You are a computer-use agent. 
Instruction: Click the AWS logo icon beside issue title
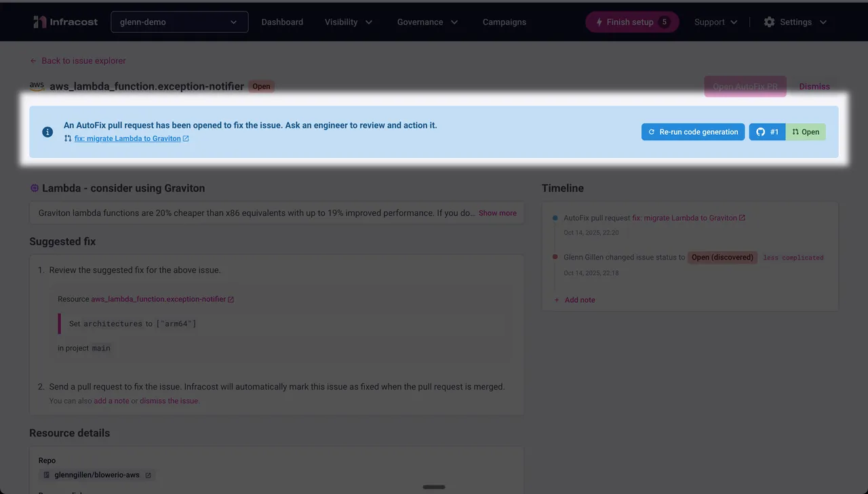click(x=37, y=86)
